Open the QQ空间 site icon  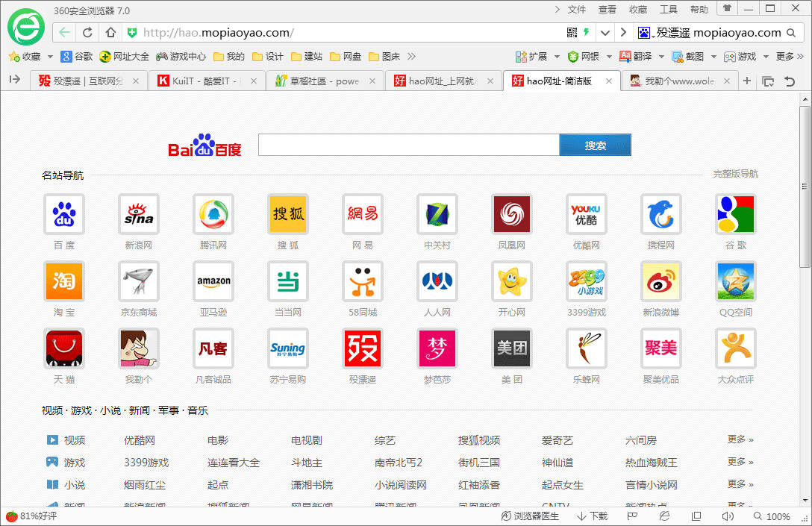coord(735,281)
